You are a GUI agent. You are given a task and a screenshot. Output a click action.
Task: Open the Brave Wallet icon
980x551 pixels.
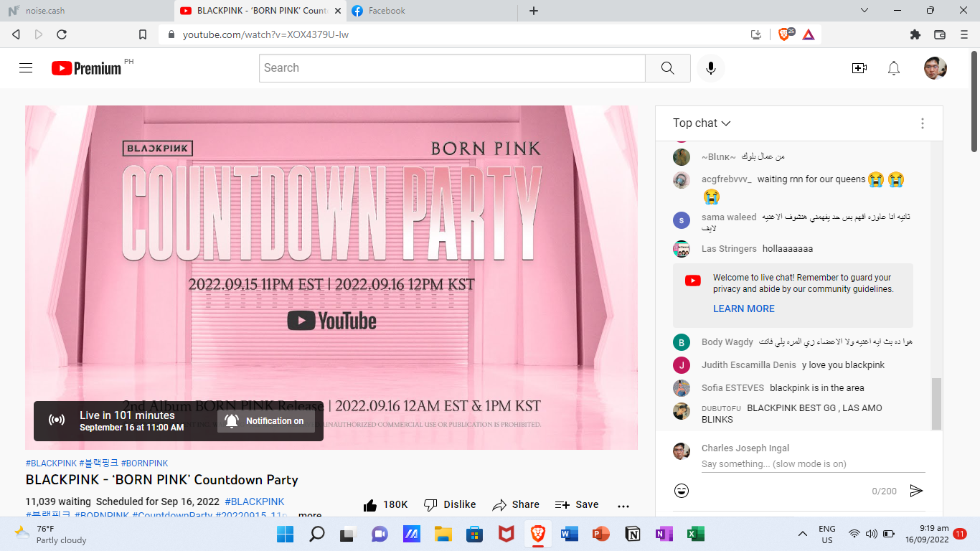tap(940, 34)
